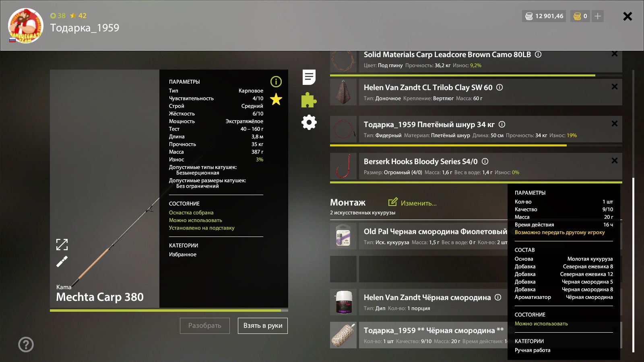Open the notes document icon
Viewport: 644px width, 362px height.
pos(309,77)
